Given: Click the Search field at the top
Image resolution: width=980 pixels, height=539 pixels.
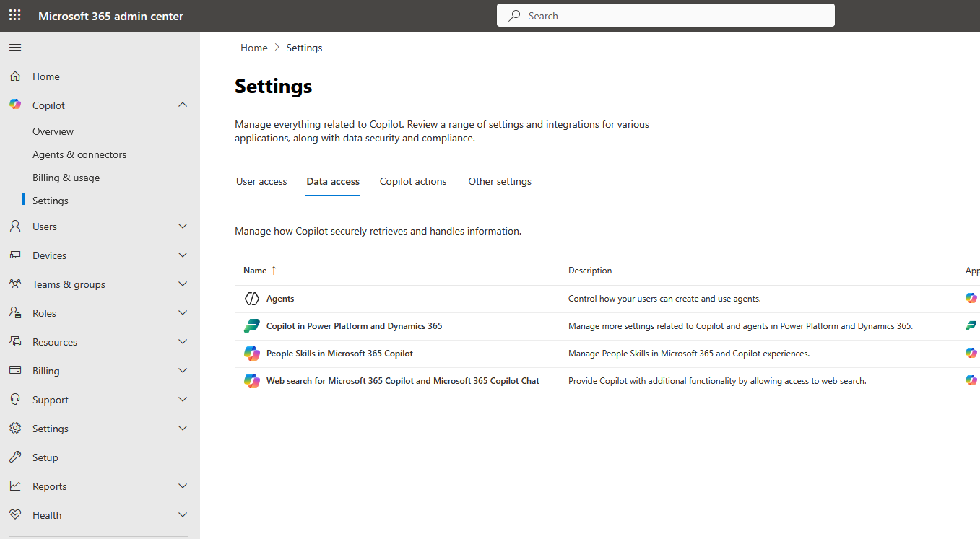Looking at the screenshot, I should [664, 15].
